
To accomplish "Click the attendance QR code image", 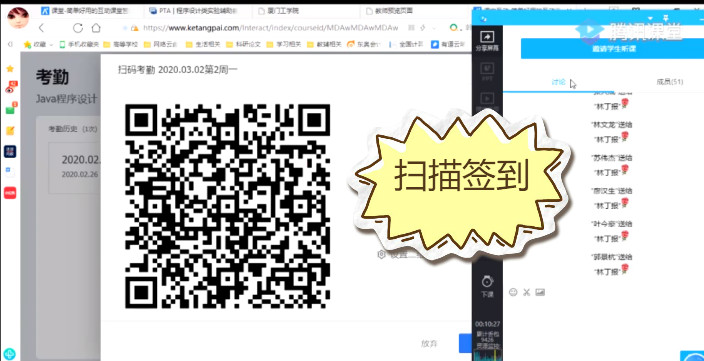I will click(228, 206).
